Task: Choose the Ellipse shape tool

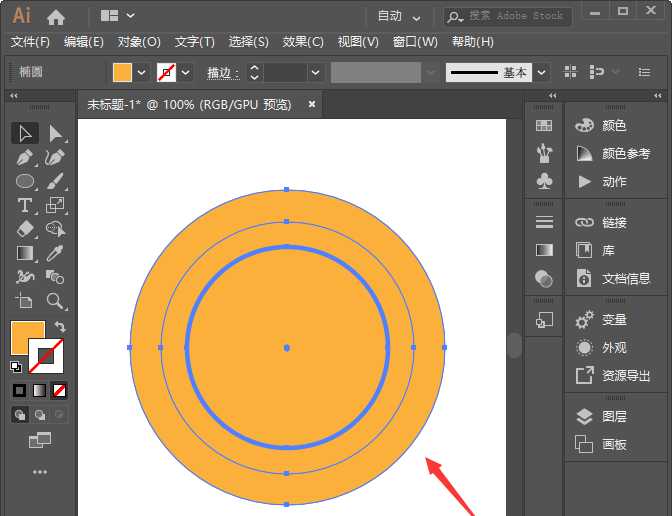Action: (25, 181)
